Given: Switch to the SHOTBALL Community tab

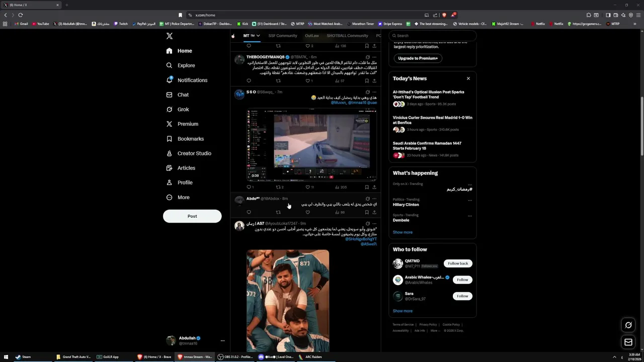Looking at the screenshot, I should click(x=347, y=36).
